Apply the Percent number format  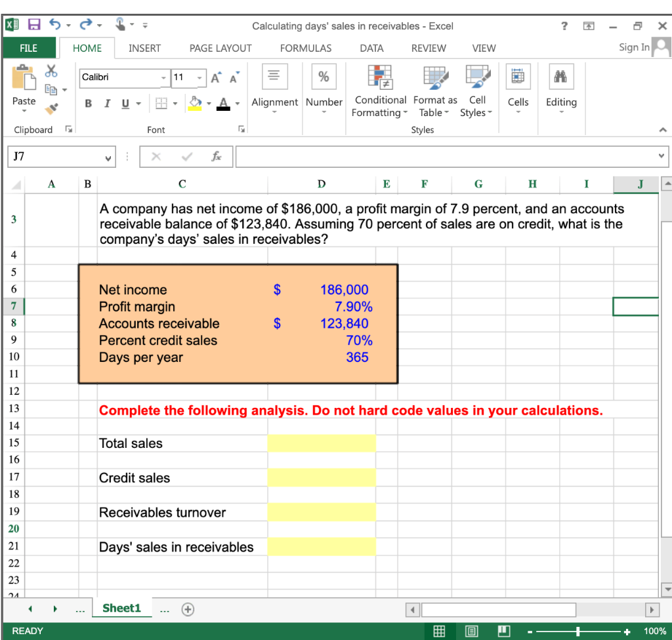[324, 76]
